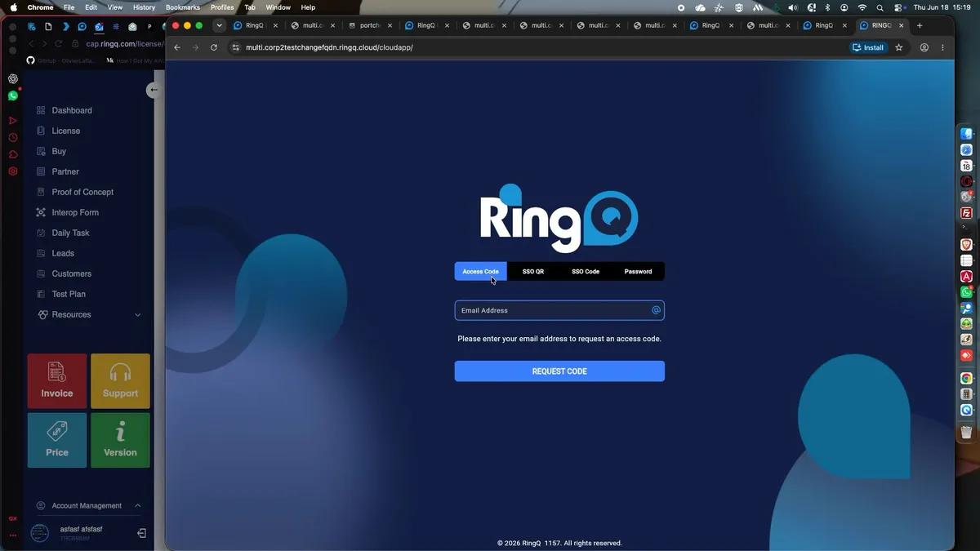The width and height of the screenshot is (980, 551).
Task: Open Partner in the back window sidebar
Action: click(x=65, y=171)
